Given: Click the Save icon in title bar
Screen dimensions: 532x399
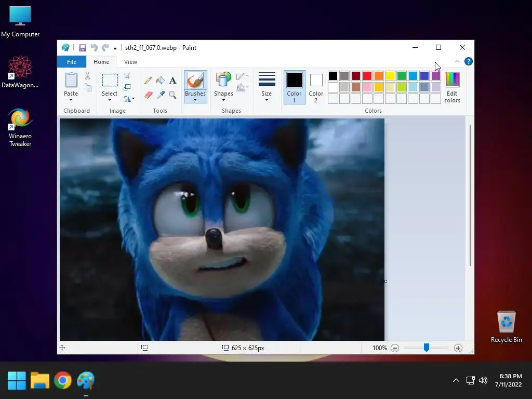Looking at the screenshot, I should 83,48.
